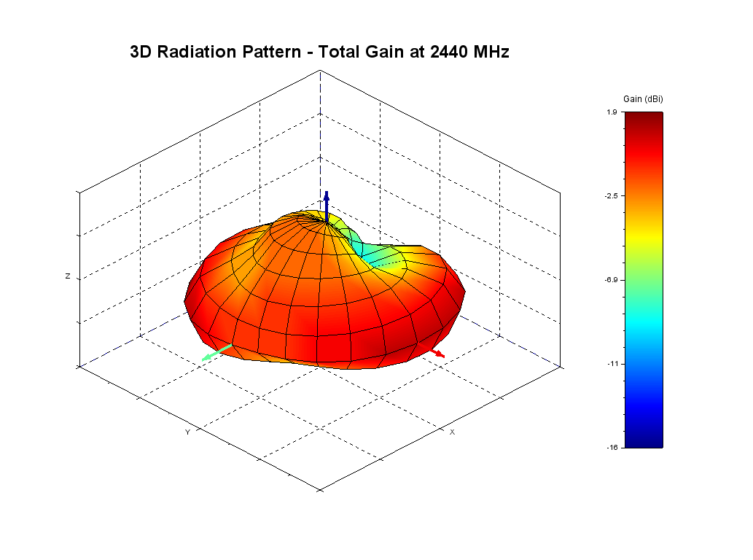Click the -6.9 colorbar tick label
The width and height of the screenshot is (753, 560).
[x=611, y=280]
